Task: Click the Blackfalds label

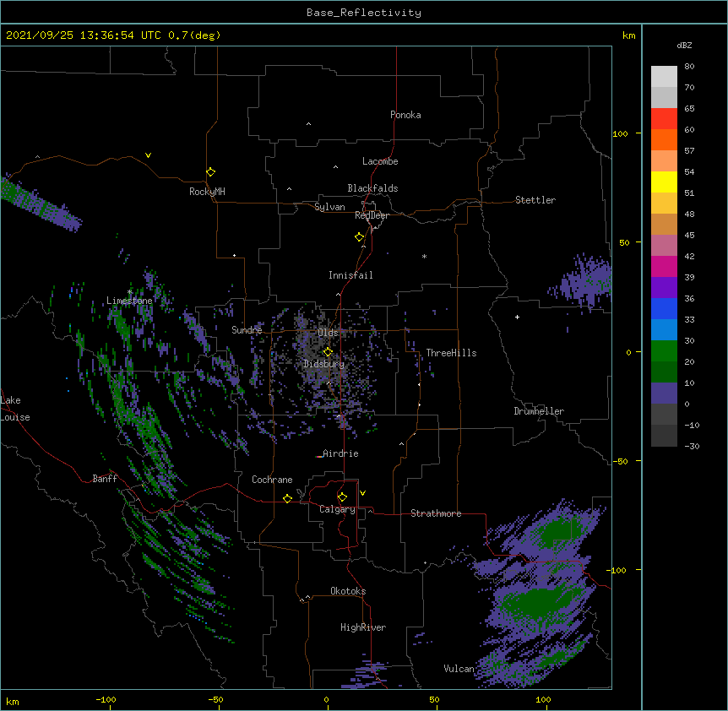Action: [372, 188]
